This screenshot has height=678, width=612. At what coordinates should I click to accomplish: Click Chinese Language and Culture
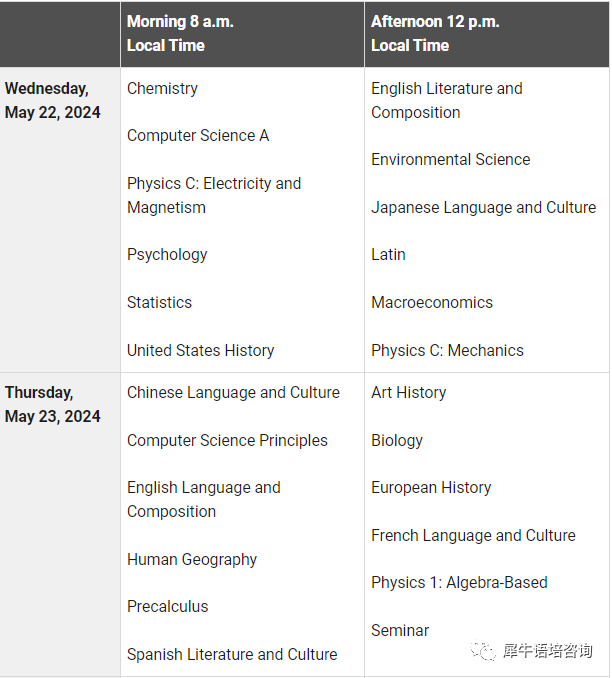[234, 393]
